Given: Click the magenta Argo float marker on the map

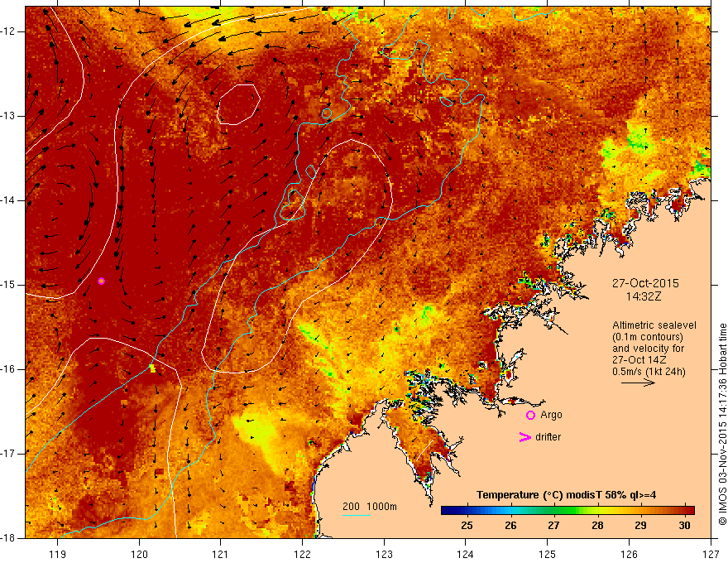Looking at the screenshot, I should click(x=101, y=281).
